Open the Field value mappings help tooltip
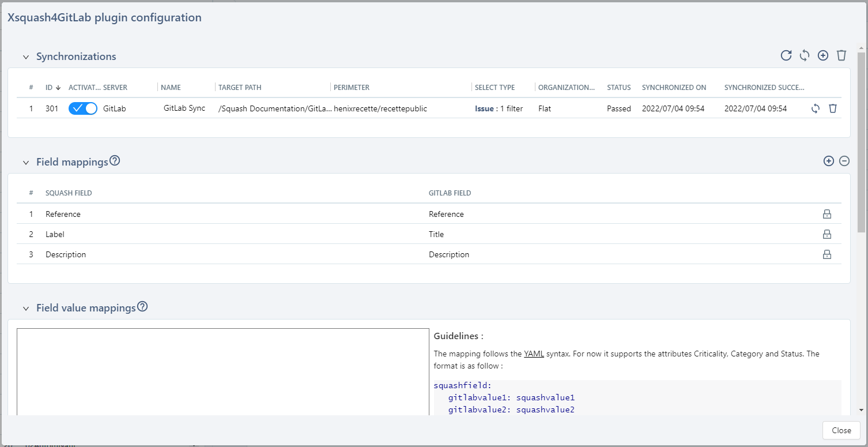The height and width of the screenshot is (447, 868). pos(142,306)
